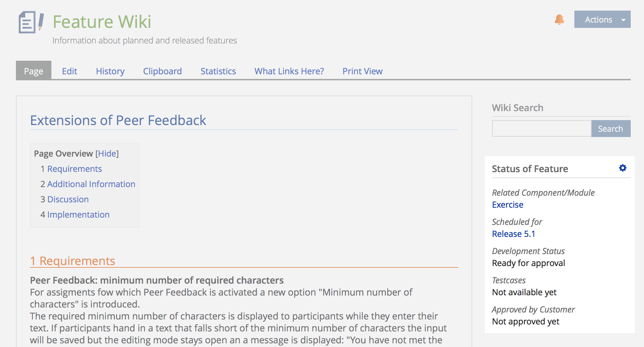Open the Release 5.1 link
Viewport: 644px width, 347px height.
pyautogui.click(x=513, y=234)
